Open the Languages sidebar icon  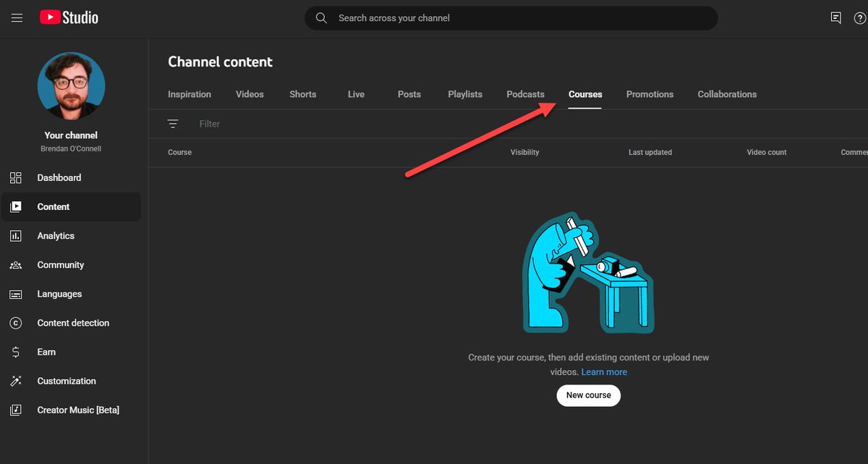pyautogui.click(x=16, y=293)
